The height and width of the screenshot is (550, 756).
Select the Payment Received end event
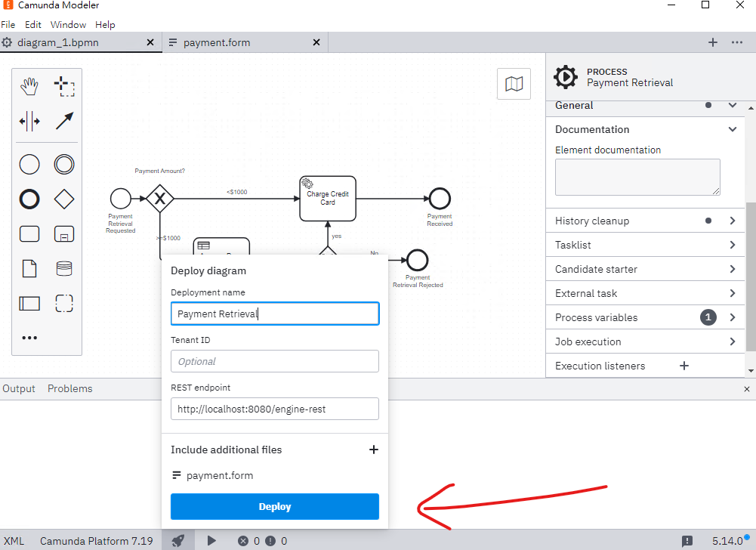pos(440,198)
